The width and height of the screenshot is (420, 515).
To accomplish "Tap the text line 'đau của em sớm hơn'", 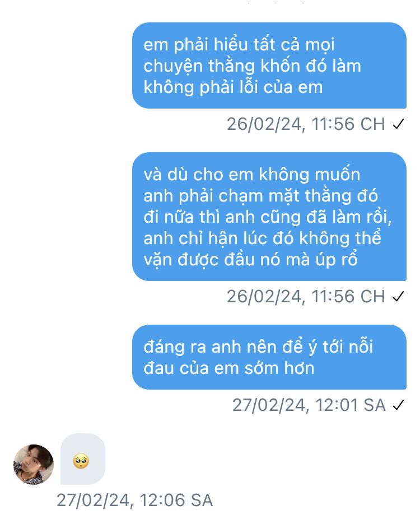I will pyautogui.click(x=228, y=368).
